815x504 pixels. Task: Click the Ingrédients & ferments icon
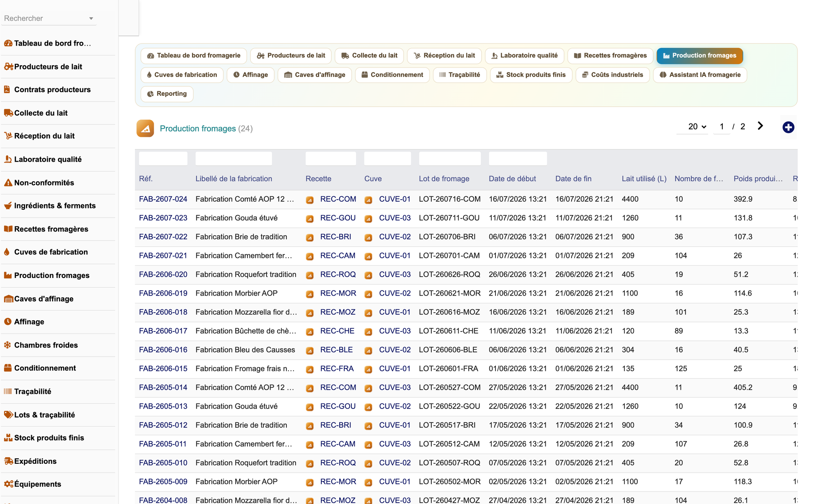8,206
